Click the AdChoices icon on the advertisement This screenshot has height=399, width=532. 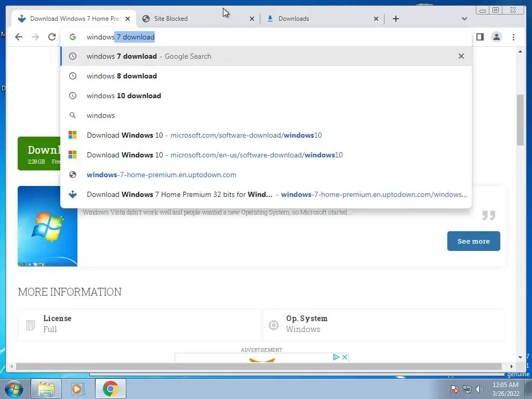pos(336,357)
